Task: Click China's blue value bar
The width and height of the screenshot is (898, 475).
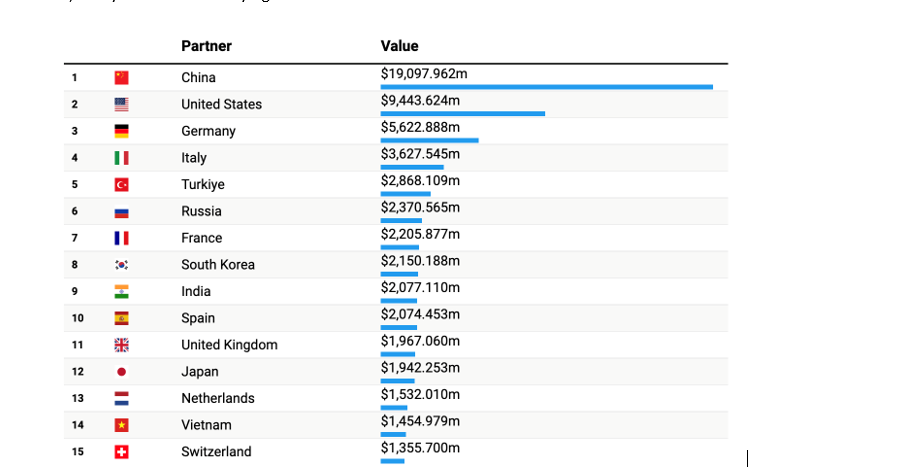Action: 546,87
